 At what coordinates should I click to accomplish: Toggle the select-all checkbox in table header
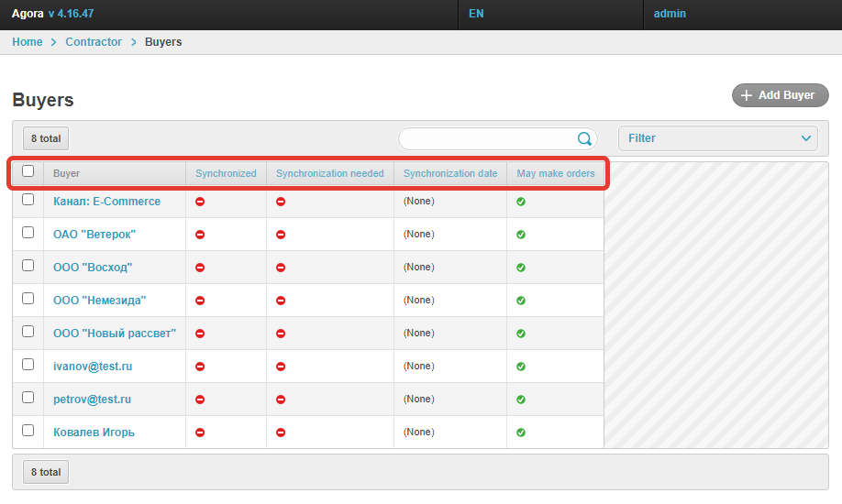28,171
